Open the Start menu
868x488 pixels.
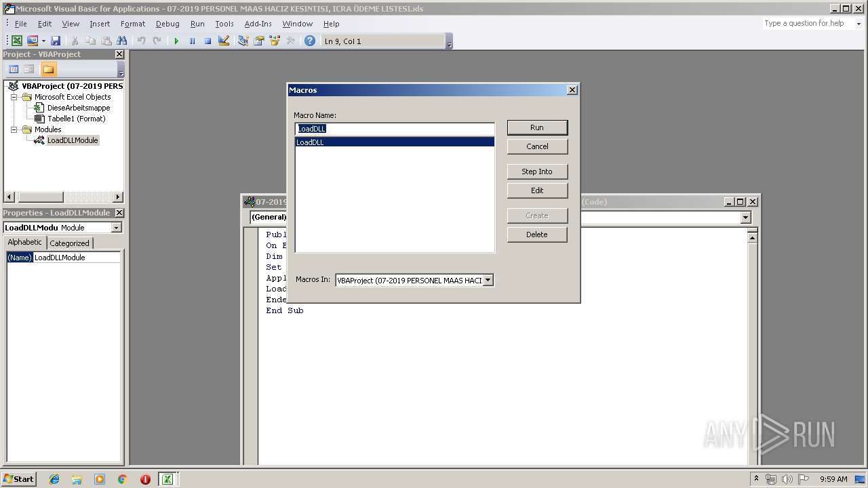(19, 479)
